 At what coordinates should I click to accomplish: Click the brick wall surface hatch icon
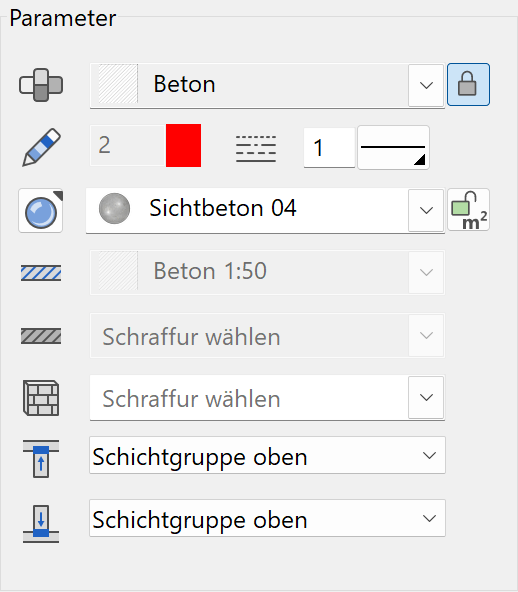[41, 398]
